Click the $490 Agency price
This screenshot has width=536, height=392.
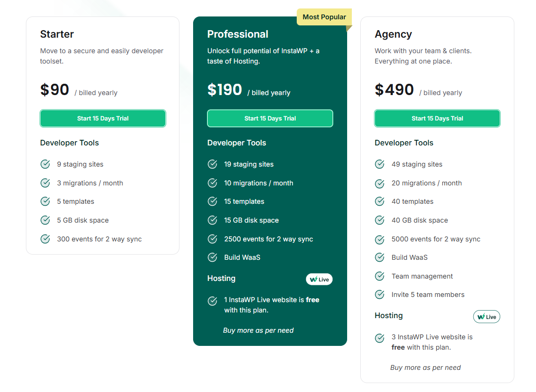tap(394, 90)
